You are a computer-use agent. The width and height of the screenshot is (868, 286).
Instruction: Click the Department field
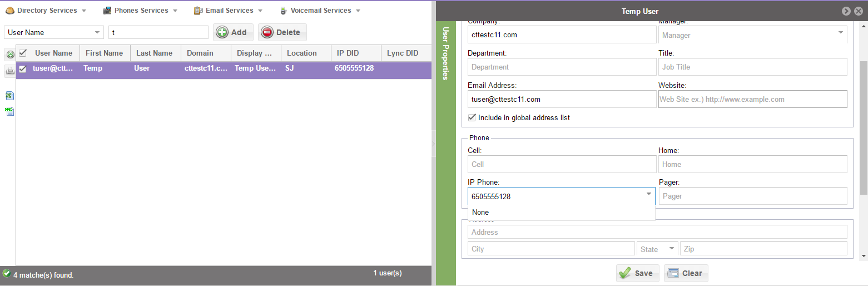(x=562, y=67)
